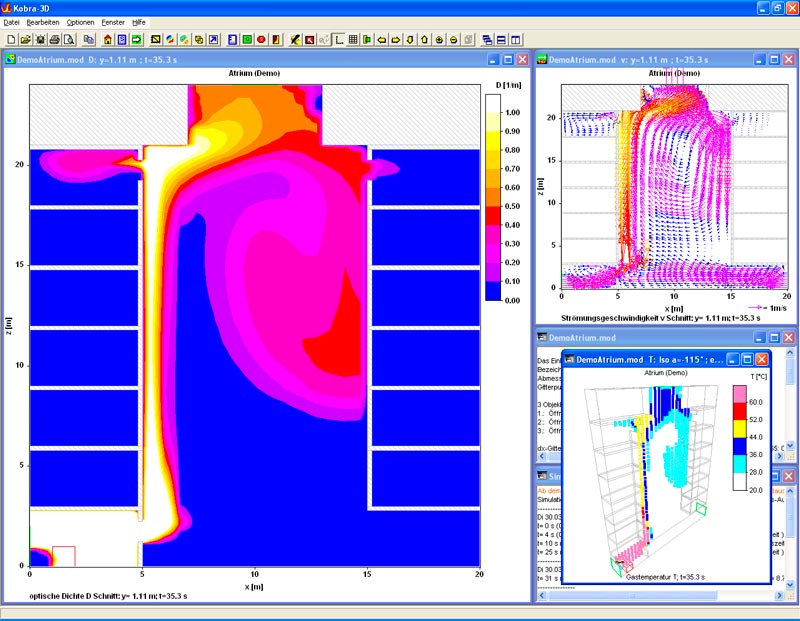
Task: Click the New document icon in toolbar
Action: [x=10, y=39]
